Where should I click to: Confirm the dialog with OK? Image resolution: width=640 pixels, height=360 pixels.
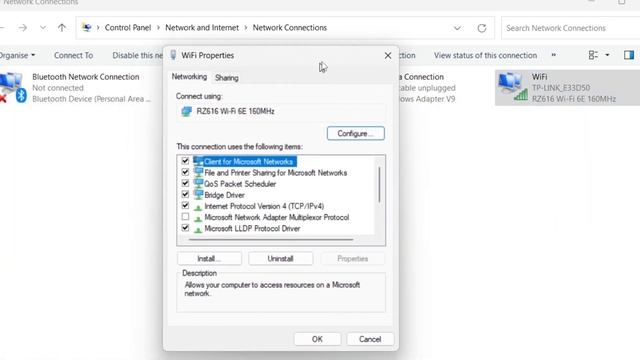pyautogui.click(x=317, y=339)
